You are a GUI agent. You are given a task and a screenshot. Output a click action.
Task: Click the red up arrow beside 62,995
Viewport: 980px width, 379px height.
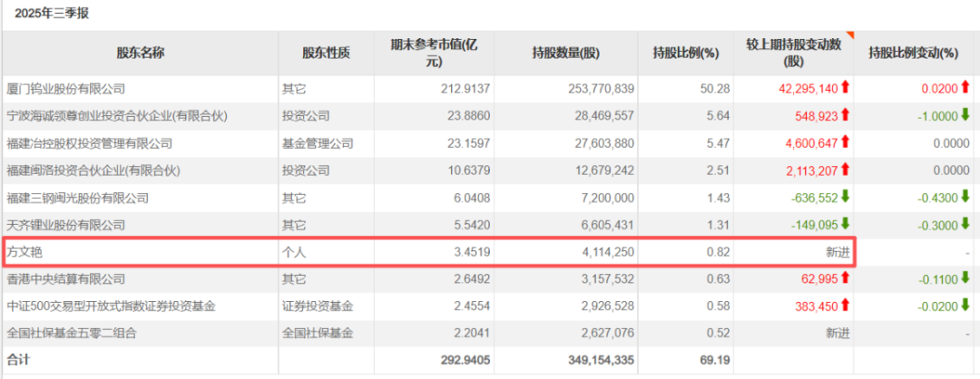click(845, 277)
